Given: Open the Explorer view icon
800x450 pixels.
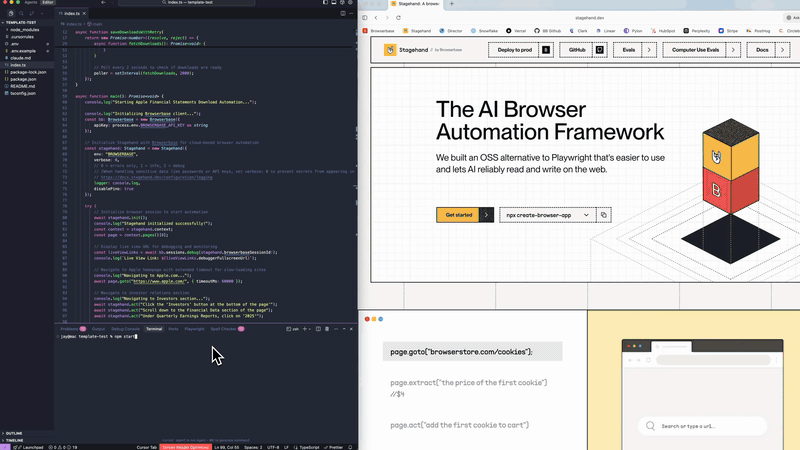Looking at the screenshot, I should point(11,13).
